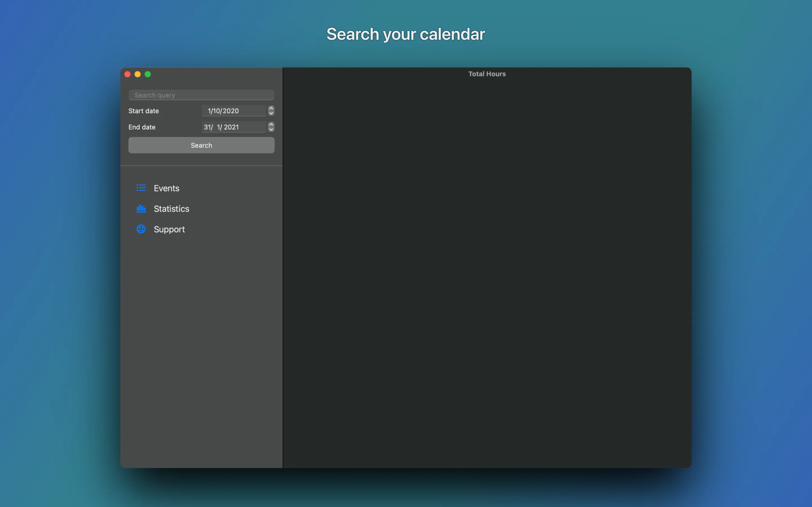The height and width of the screenshot is (507, 812).
Task: Select day 31 in End date field
Action: tap(207, 127)
